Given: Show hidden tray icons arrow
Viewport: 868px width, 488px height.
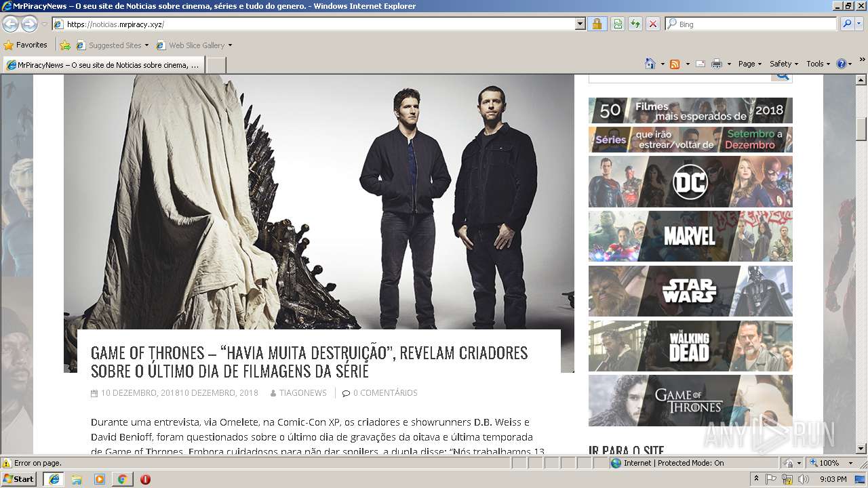Looking at the screenshot, I should click(757, 479).
